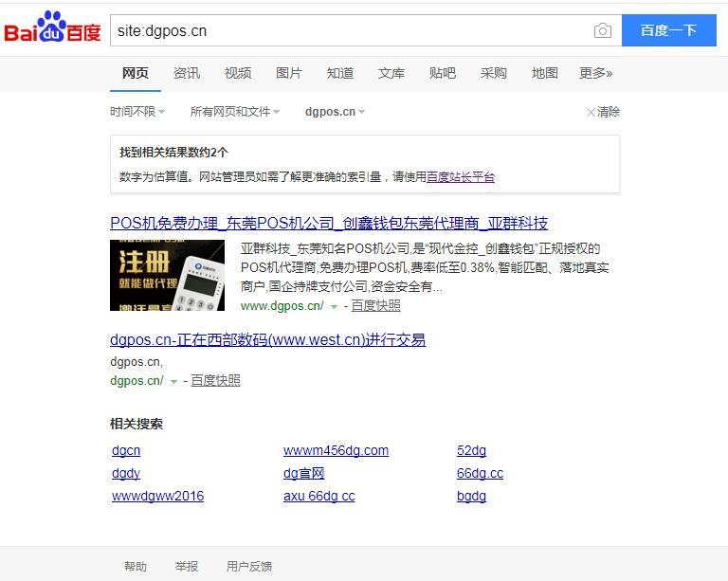
Task: Open 百度快照 for dgpos.cn/ result
Action: coord(215,381)
